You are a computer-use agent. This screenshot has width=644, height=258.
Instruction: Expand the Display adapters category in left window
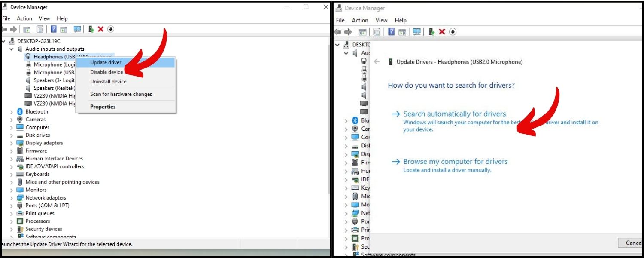(12, 143)
